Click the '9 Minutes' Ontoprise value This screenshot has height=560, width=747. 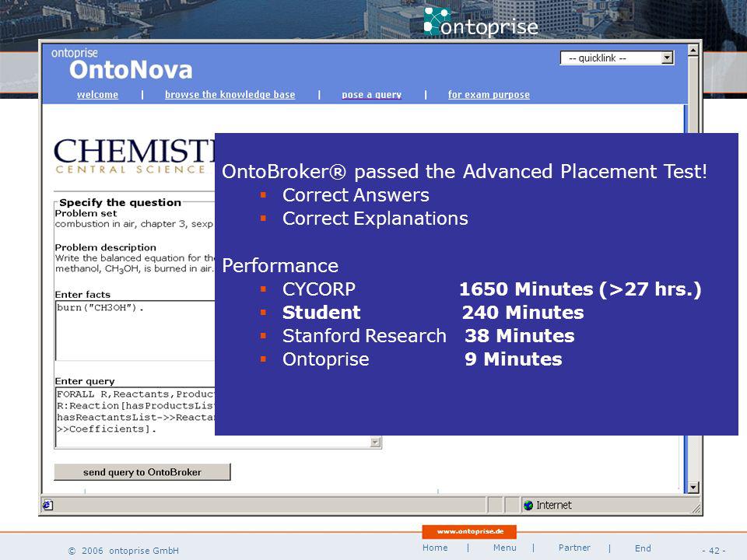(513, 359)
